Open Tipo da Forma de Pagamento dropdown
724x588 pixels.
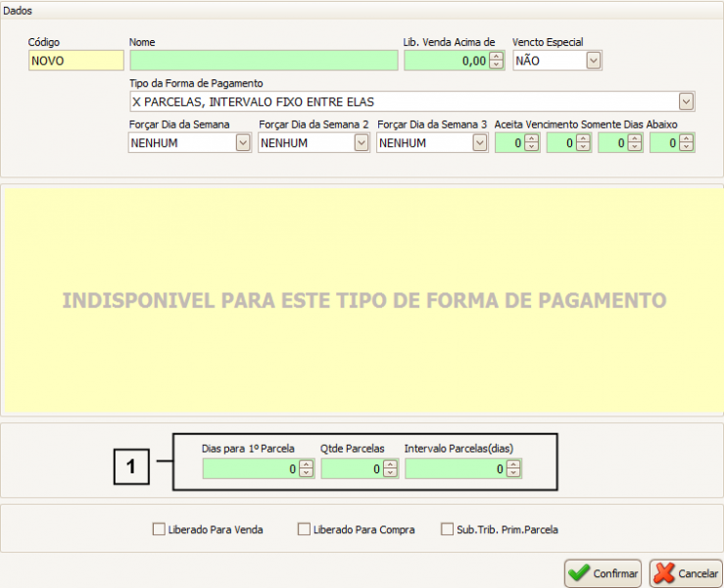(686, 102)
